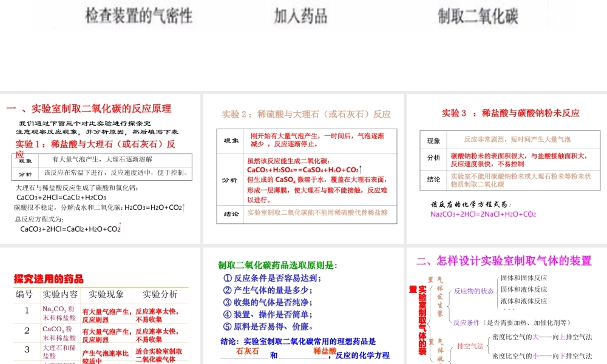
Task: Click line 密度比空气的大——向上排空气法
Action: point(542,337)
